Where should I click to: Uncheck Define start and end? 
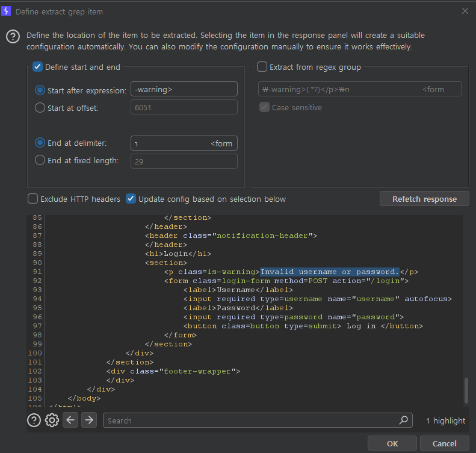[x=38, y=67]
